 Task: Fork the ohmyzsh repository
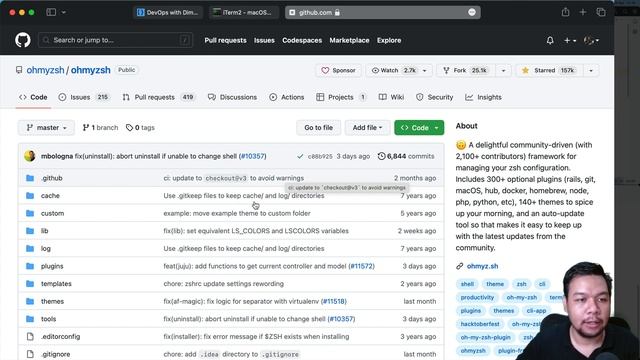tap(467, 70)
